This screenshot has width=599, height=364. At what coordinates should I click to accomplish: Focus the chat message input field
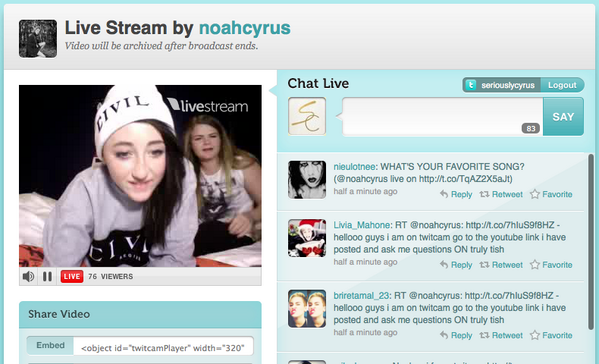(x=442, y=117)
